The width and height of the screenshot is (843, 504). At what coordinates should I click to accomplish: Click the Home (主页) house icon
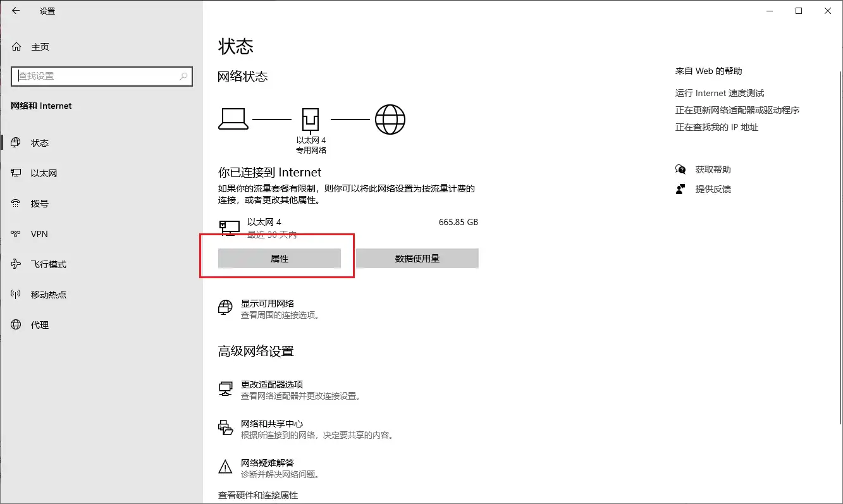coord(16,47)
